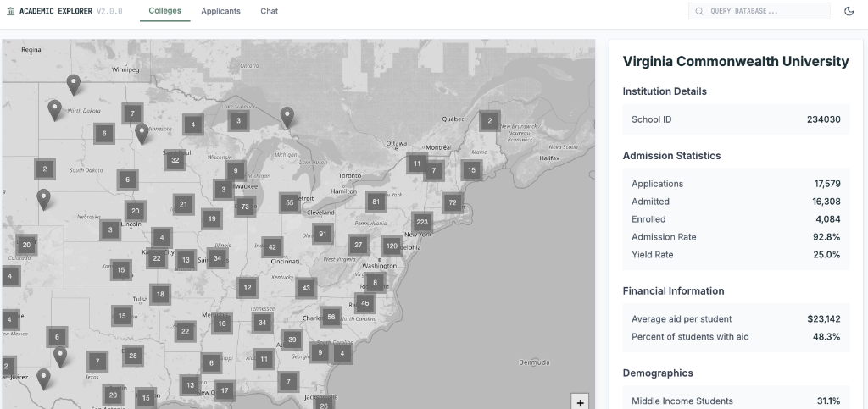Click the 17 cluster marker near New Orleans
Viewport: 868px width, 409px height.
[x=225, y=390]
